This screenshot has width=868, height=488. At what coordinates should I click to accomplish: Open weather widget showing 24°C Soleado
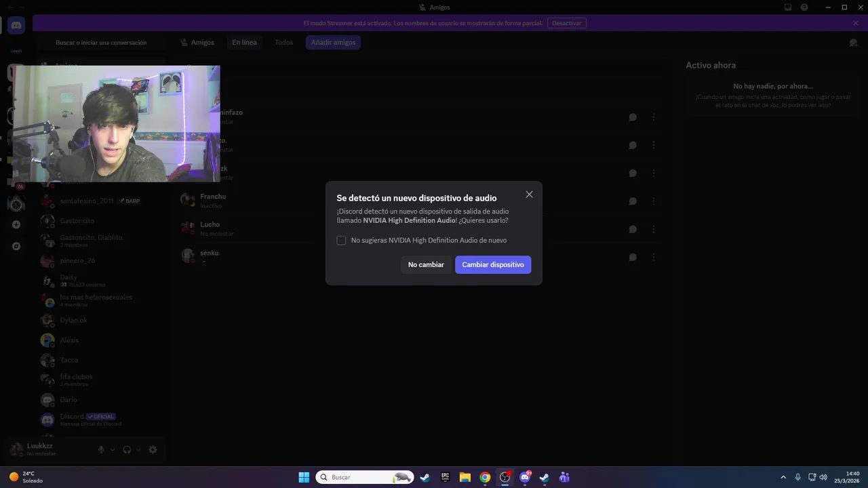(26, 477)
